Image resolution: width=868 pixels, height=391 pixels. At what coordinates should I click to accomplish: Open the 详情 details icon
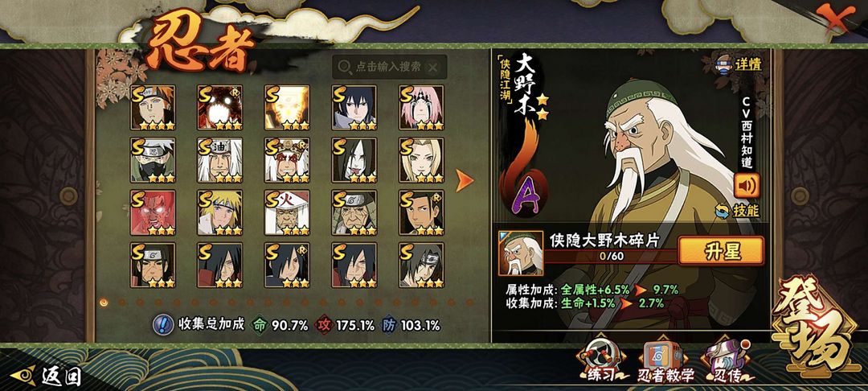(x=739, y=64)
